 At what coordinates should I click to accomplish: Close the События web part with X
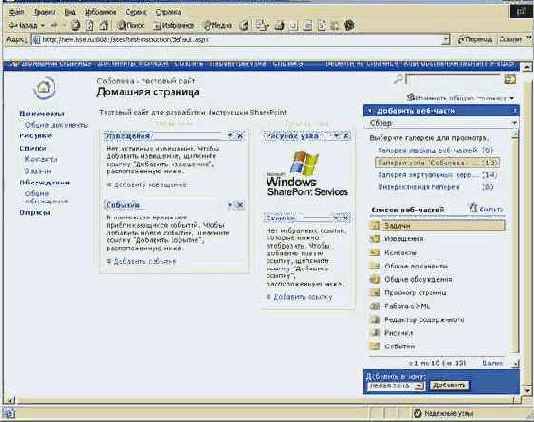point(240,205)
